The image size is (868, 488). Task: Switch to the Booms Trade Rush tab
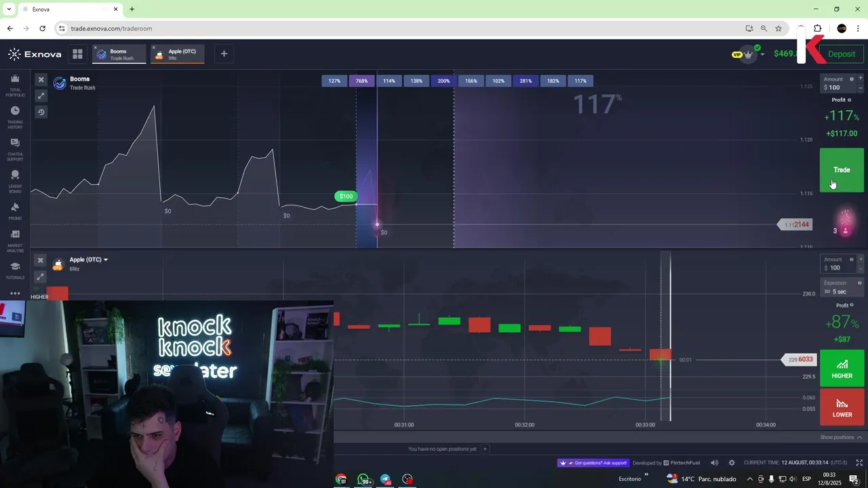point(119,54)
